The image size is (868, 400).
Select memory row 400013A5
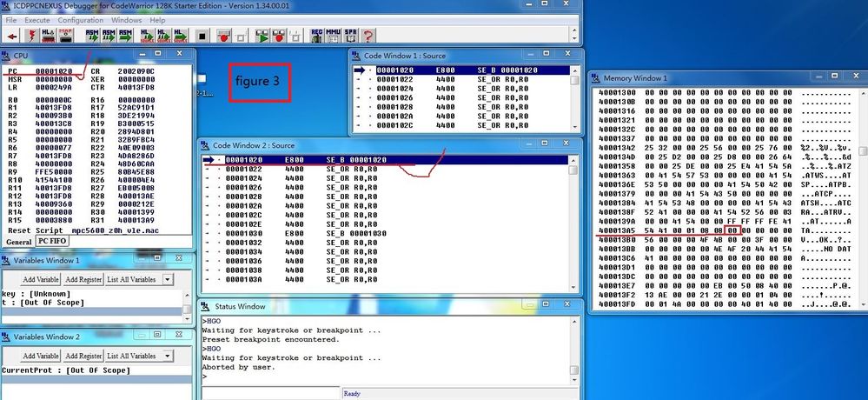pos(725,230)
